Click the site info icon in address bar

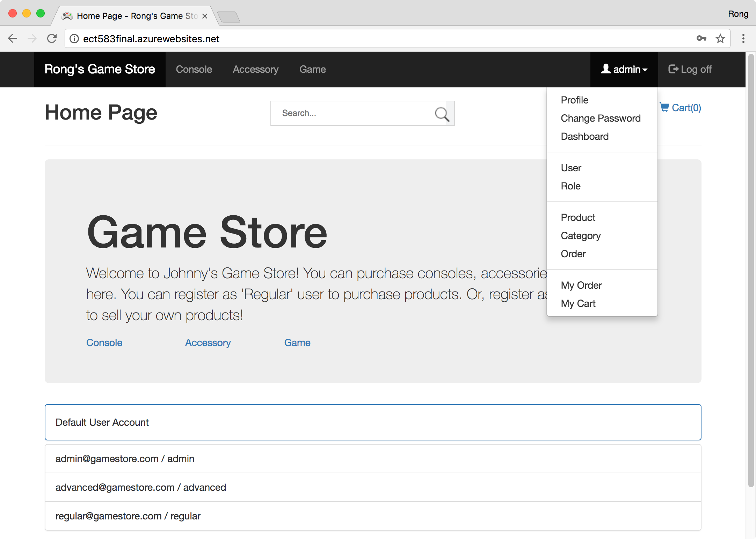[x=74, y=38]
